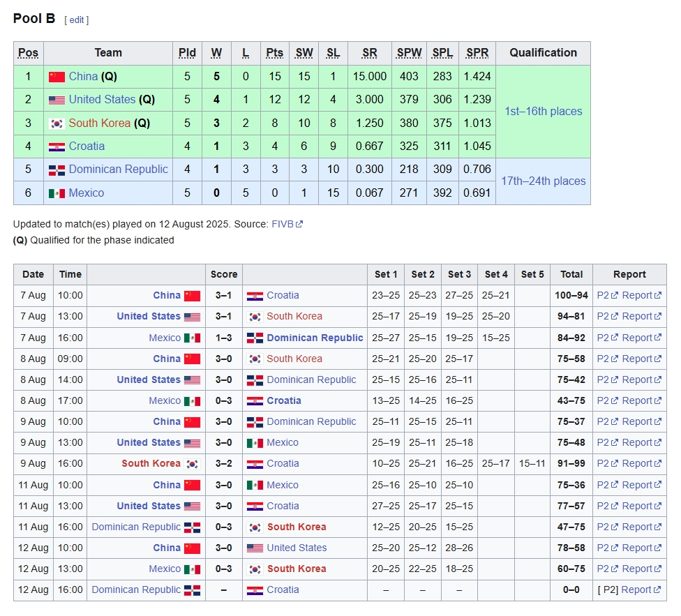
Task: Click the SPR column header abbreviation
Action: click(x=477, y=53)
